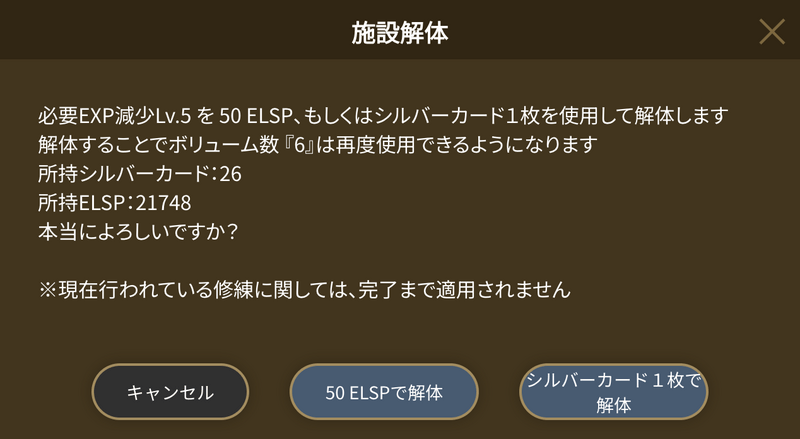This screenshot has width=800, height=439.
Task: Click the 施設解体 dialog title
Action: tap(400, 33)
